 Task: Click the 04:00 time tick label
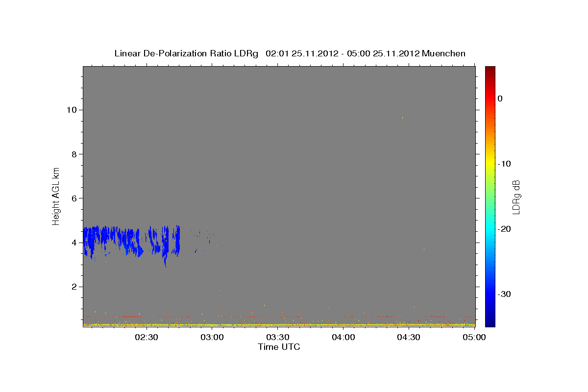pos(343,338)
